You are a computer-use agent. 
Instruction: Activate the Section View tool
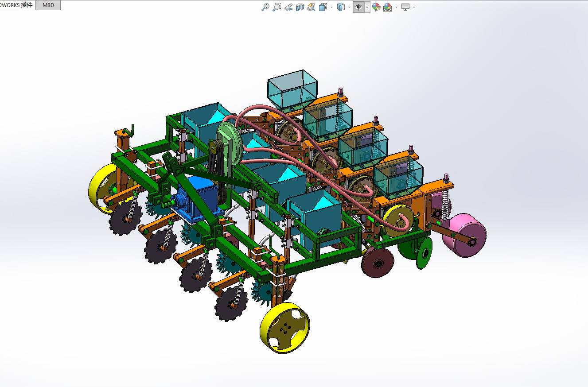(x=300, y=7)
